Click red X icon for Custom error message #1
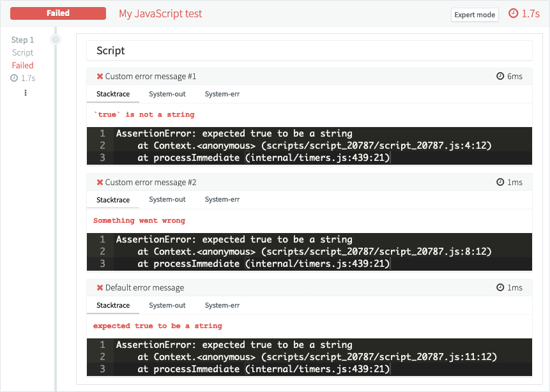 coord(100,77)
